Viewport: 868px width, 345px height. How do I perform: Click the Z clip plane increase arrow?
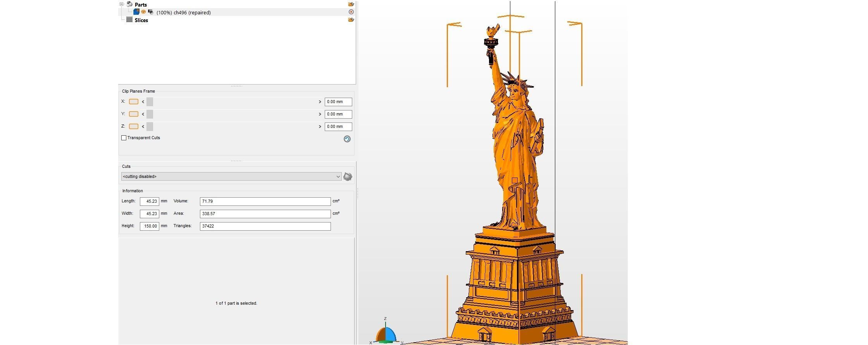click(320, 127)
